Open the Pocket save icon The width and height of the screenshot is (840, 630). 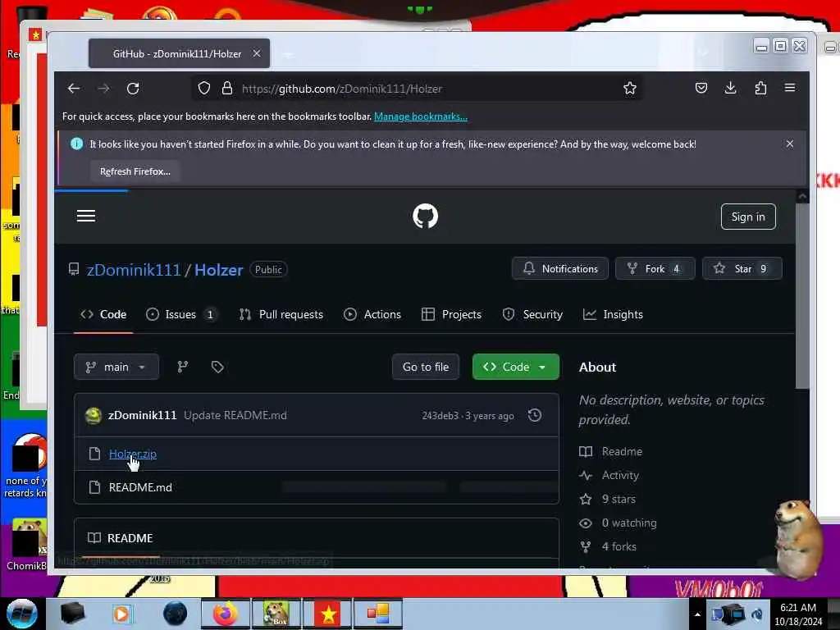pyautogui.click(x=701, y=89)
